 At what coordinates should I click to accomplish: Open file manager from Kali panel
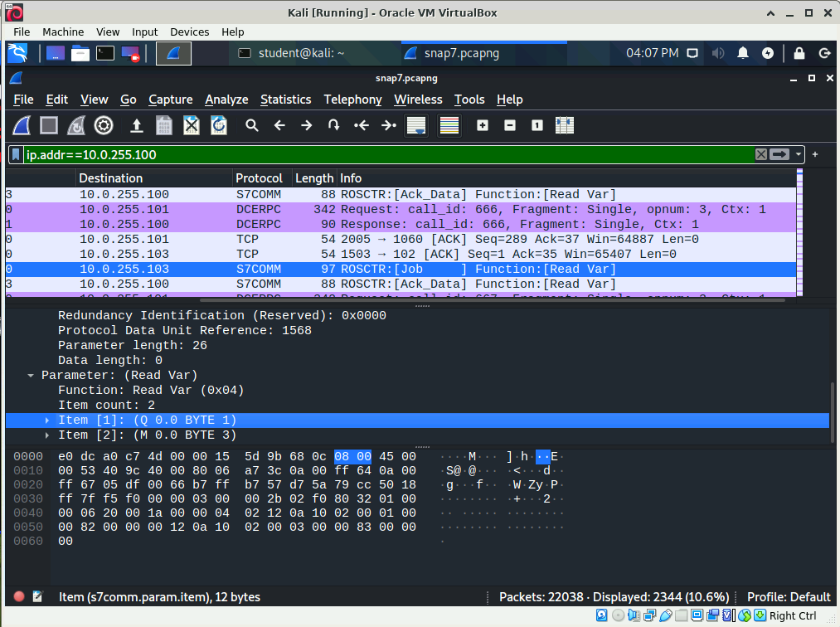click(80, 53)
